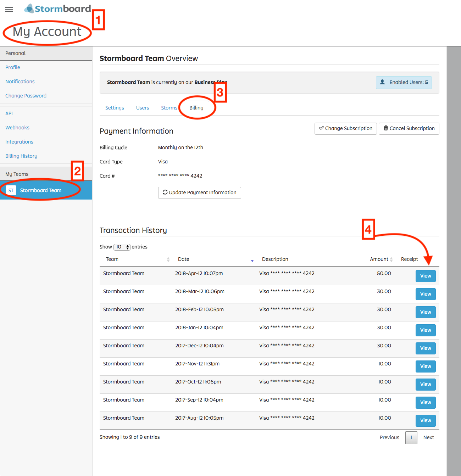Click the Stormboard logo

coord(57,9)
